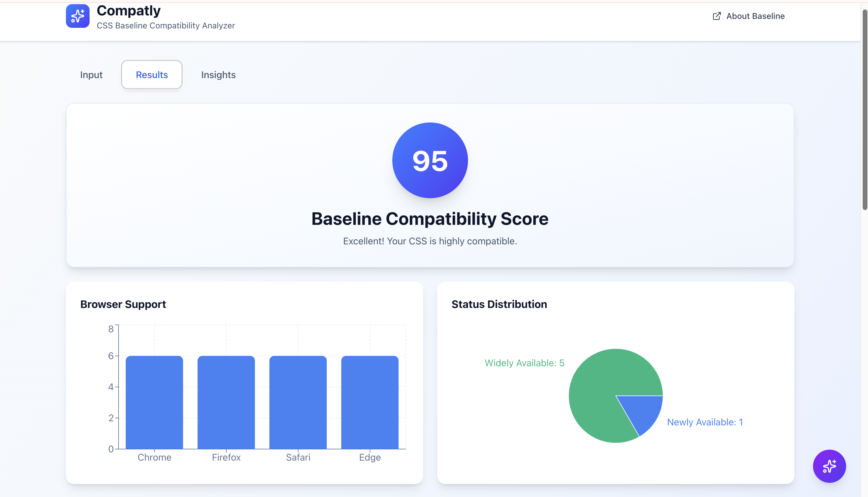Click the Compatly sparkle logo icon
Screen dimensions: 868x497
click(78, 16)
